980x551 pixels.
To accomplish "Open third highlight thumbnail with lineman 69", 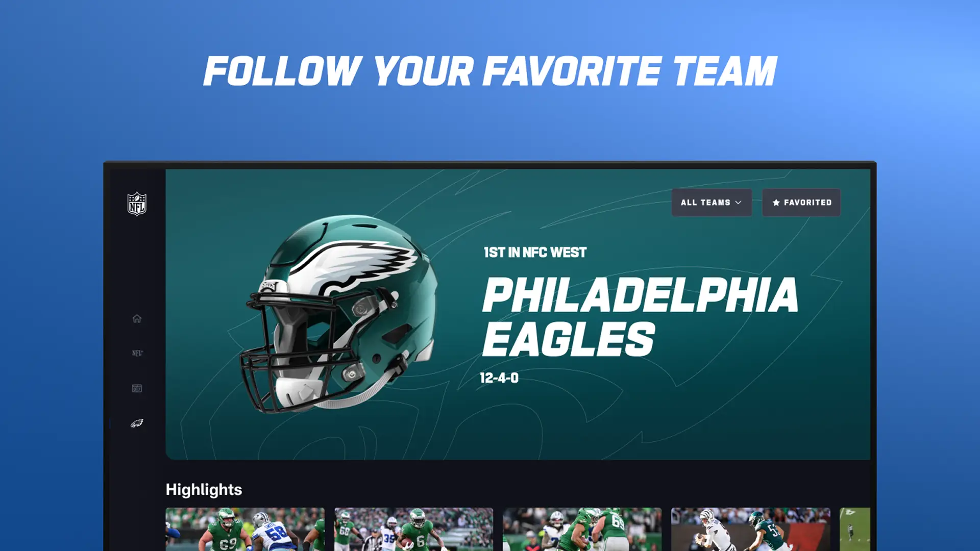I will 582,529.
